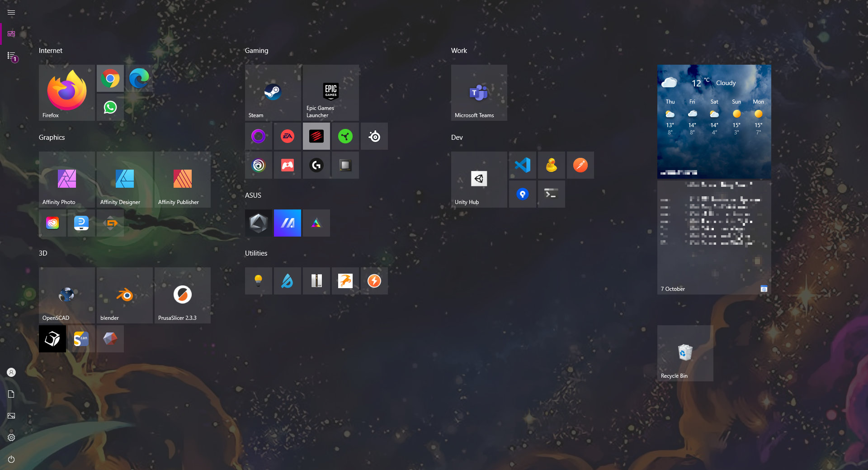Open Visual Studio Code tile

(523, 165)
